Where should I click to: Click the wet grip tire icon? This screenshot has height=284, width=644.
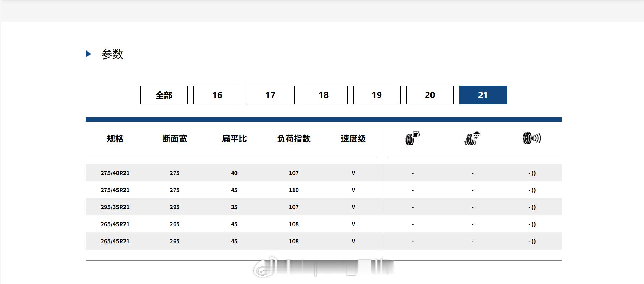[472, 138]
